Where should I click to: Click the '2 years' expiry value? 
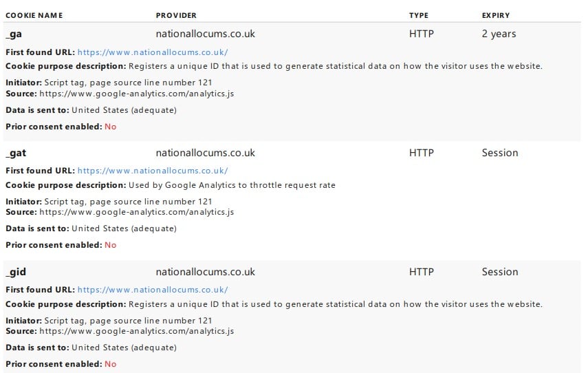pos(499,34)
